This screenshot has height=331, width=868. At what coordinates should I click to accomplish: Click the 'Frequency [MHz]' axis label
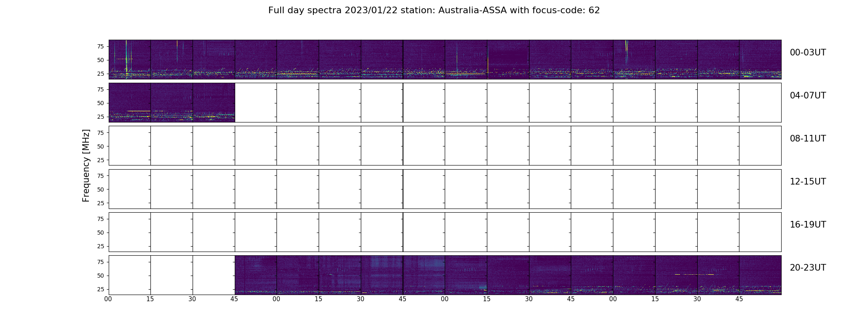[86, 165]
